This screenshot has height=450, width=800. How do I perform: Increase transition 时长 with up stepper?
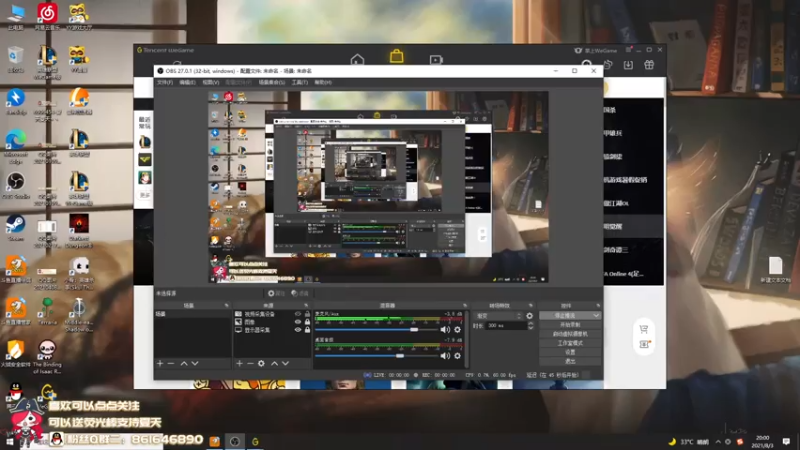pyautogui.click(x=530, y=323)
